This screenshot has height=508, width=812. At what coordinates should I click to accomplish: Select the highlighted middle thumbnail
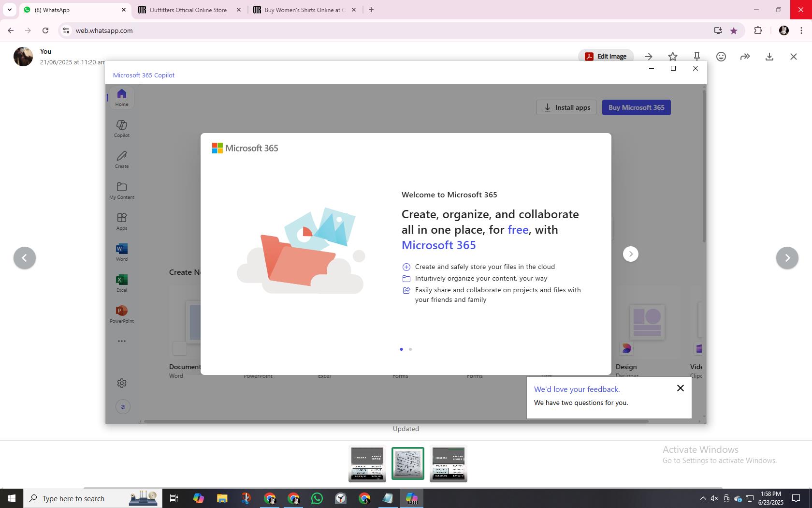(x=408, y=463)
